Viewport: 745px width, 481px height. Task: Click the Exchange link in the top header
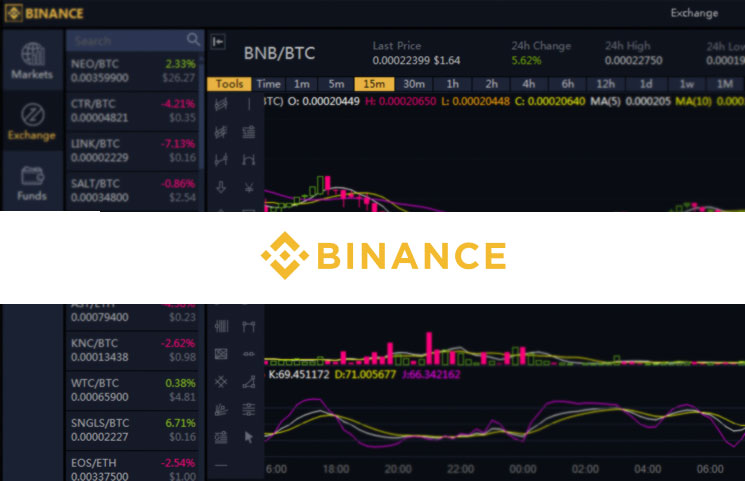click(x=694, y=13)
